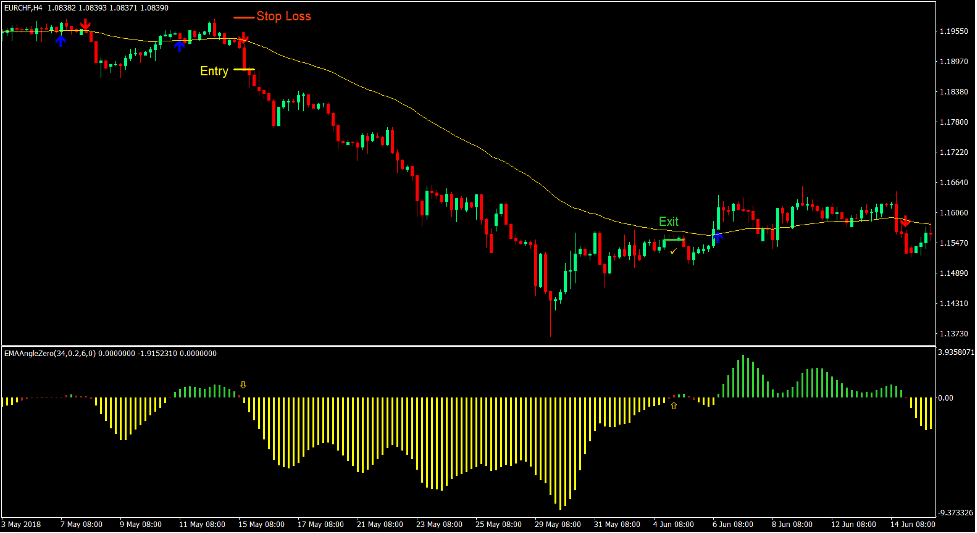Click the blue up arrow near 11 May
The image size is (977, 533).
tap(179, 45)
